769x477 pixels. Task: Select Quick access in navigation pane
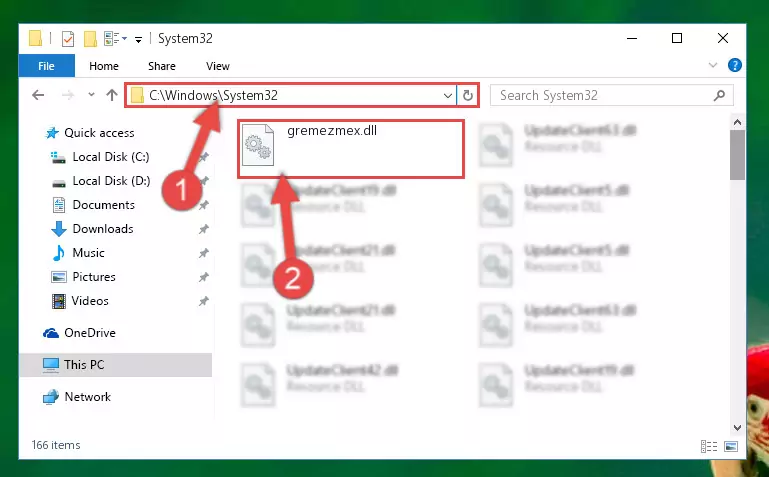(x=99, y=133)
